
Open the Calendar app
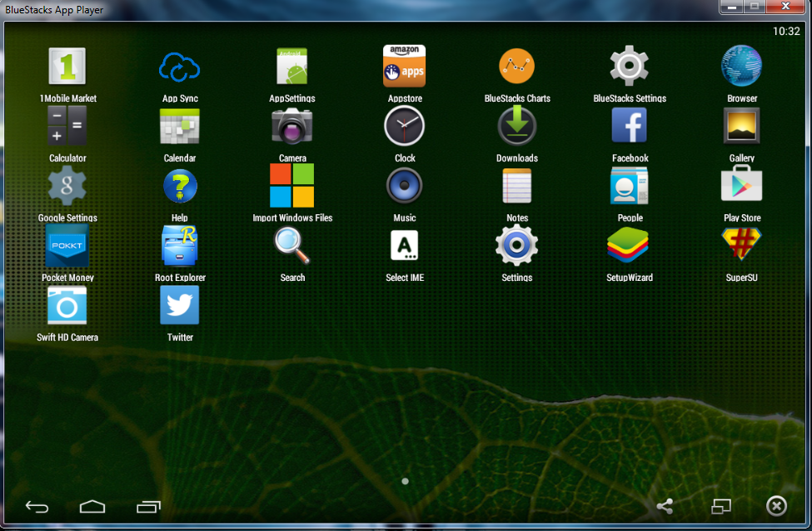[179, 126]
